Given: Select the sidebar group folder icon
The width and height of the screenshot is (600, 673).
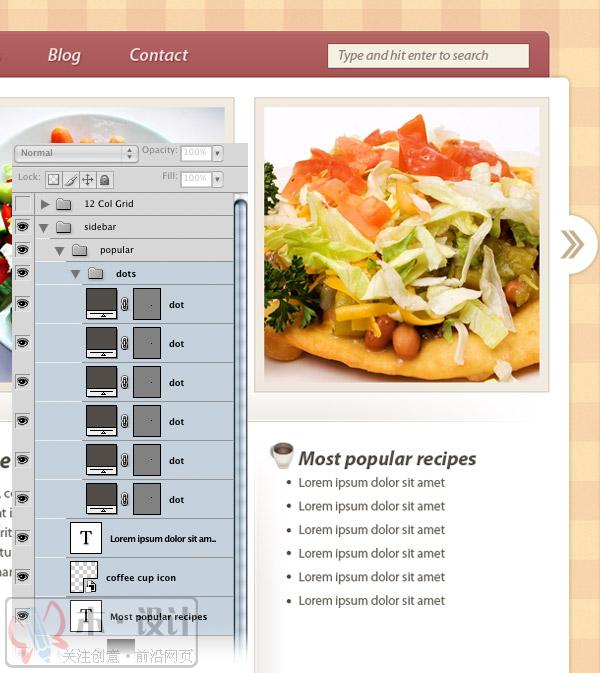Looking at the screenshot, I should click(x=64, y=227).
